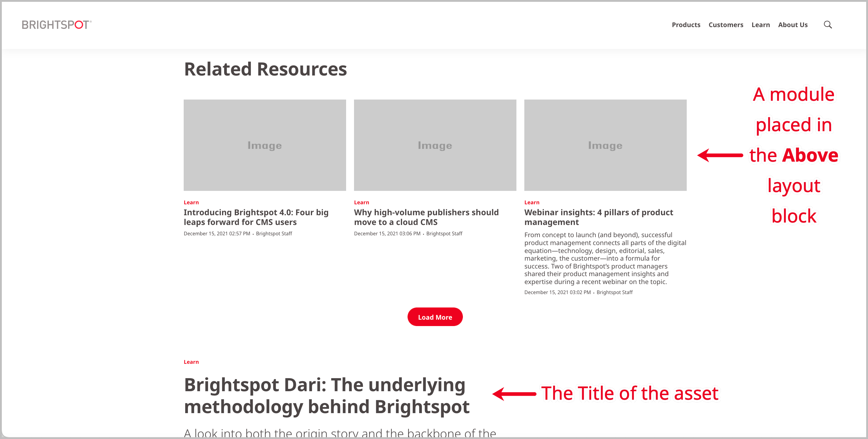Click the image thumbnail above Why high-volume publishers
This screenshot has width=868, height=439.
[x=435, y=145]
